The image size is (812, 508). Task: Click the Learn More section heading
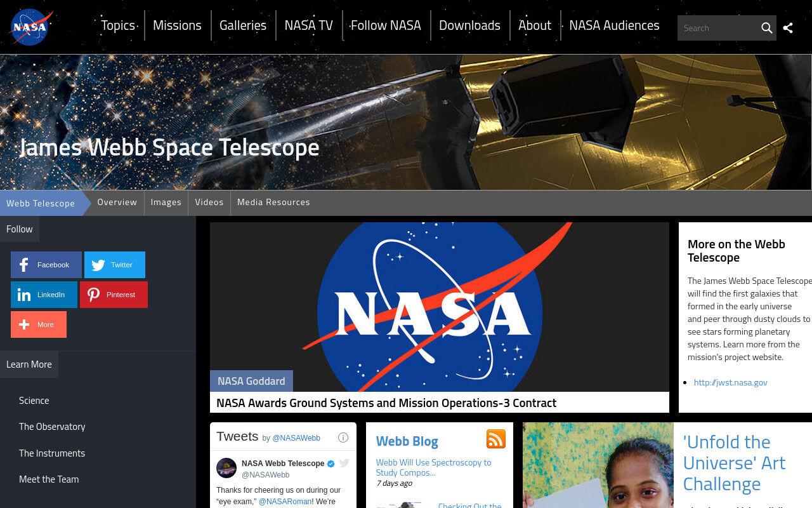coord(29,364)
